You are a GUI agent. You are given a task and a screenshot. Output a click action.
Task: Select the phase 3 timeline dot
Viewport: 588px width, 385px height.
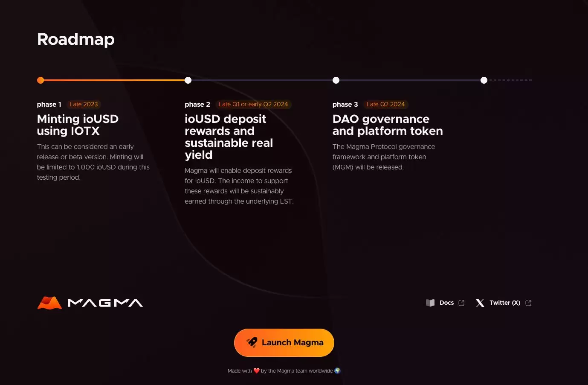336,80
